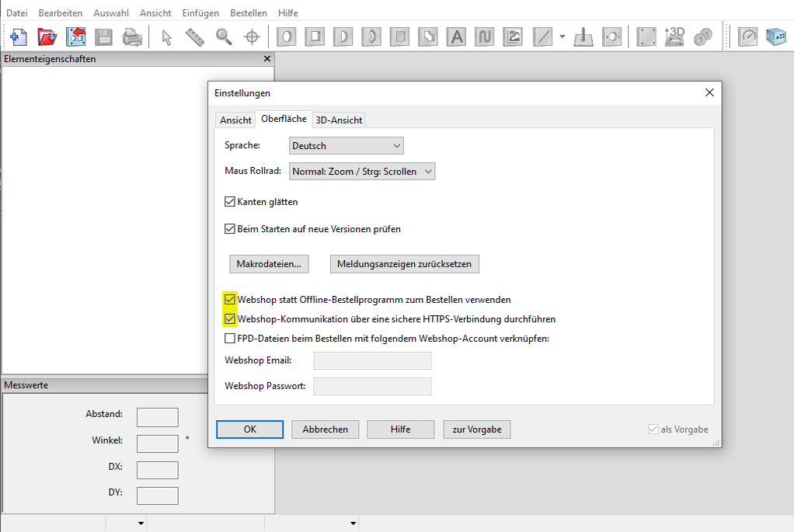Expand the Maus Rollrad dropdown
The height and width of the screenshot is (532, 794).
362,172
